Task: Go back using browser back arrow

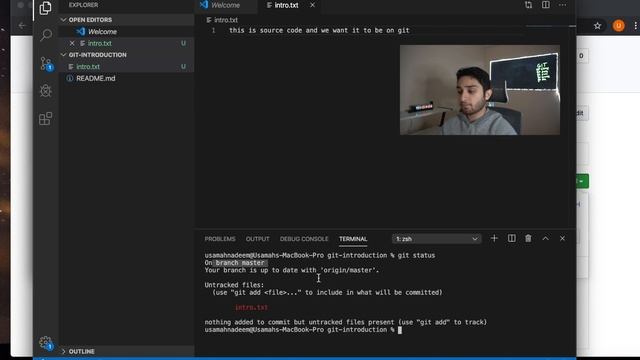Action: tap(22, 26)
